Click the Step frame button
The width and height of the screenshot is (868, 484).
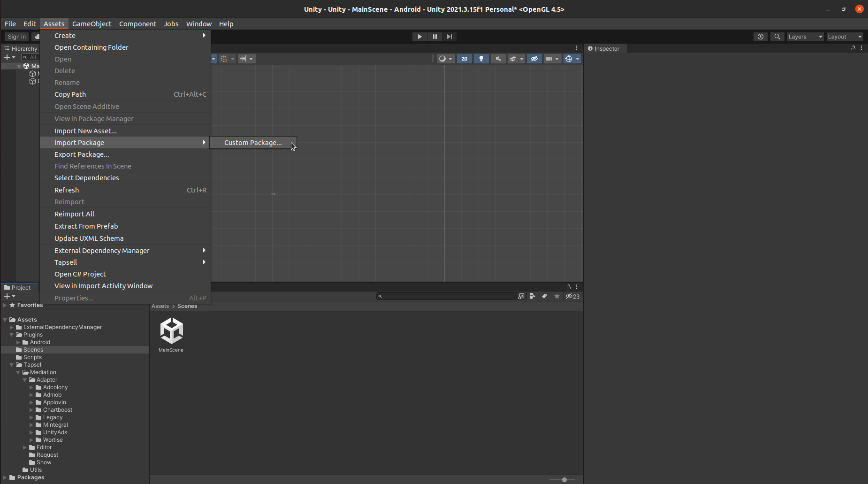(449, 37)
